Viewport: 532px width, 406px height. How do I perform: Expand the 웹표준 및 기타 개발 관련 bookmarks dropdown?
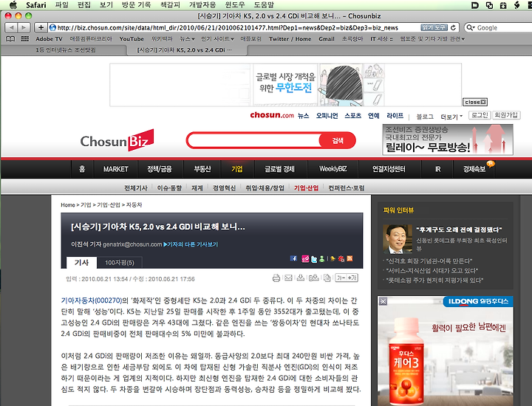click(x=432, y=39)
